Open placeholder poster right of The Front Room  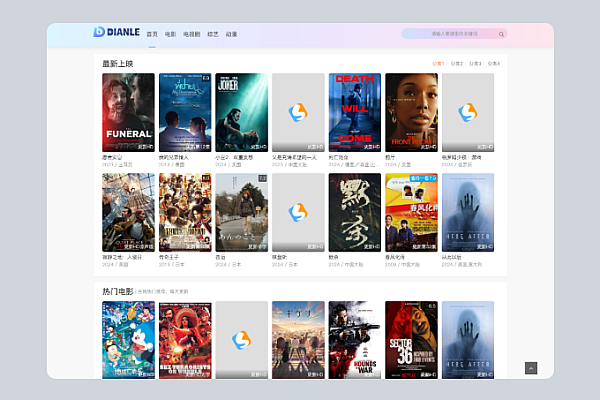click(x=468, y=113)
